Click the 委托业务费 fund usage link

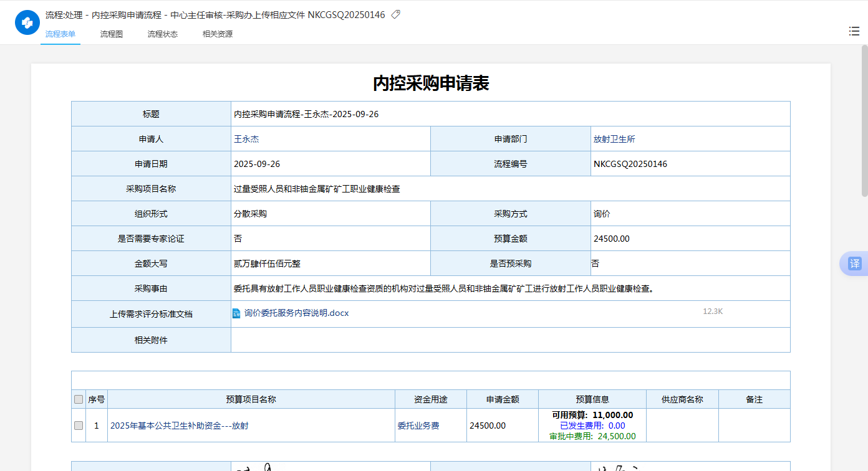418,426
